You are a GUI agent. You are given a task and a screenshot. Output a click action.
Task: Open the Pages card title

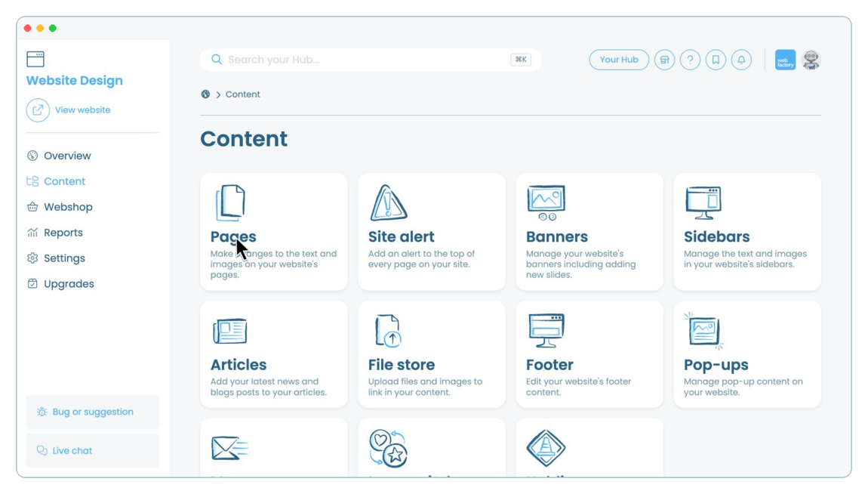[x=233, y=236]
